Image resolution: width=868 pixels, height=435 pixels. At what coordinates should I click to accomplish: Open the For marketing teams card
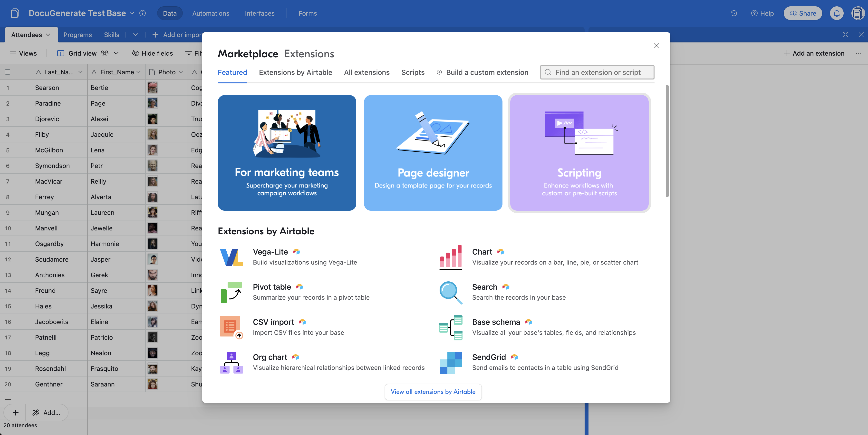(287, 153)
